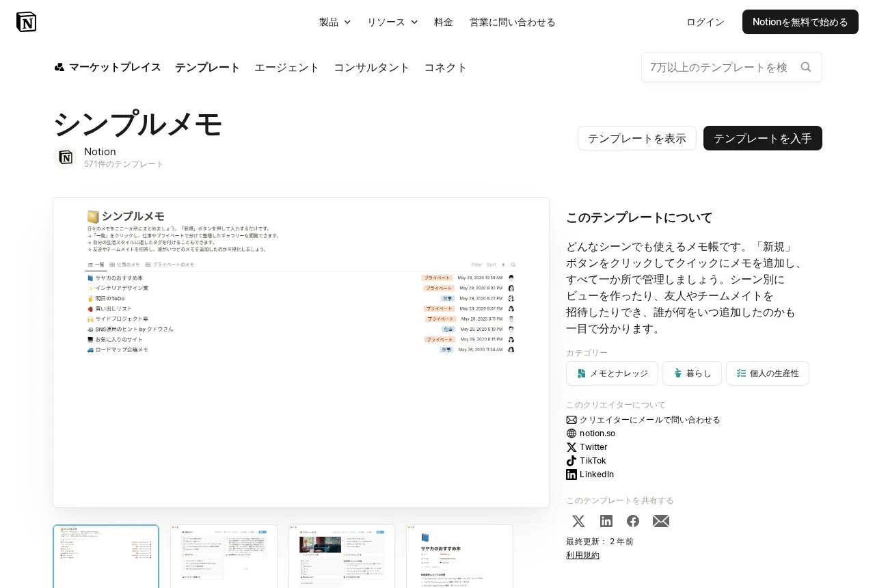Screen dimensions: 875x588
Task: Select the first highlighted preview thumbnail
Action: coord(106,557)
